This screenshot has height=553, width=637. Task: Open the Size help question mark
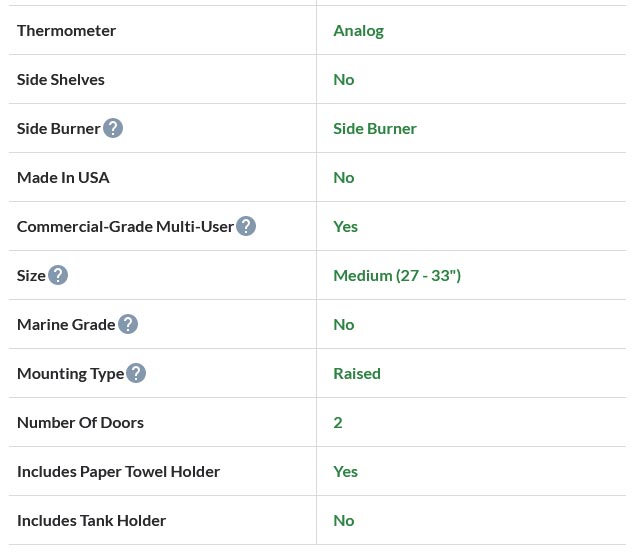[x=58, y=275]
